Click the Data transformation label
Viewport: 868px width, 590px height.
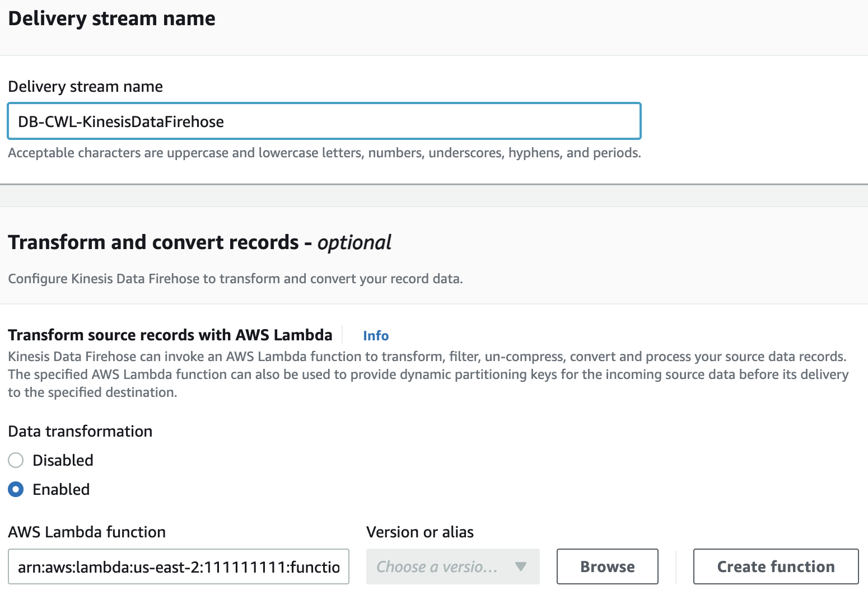[x=80, y=431]
